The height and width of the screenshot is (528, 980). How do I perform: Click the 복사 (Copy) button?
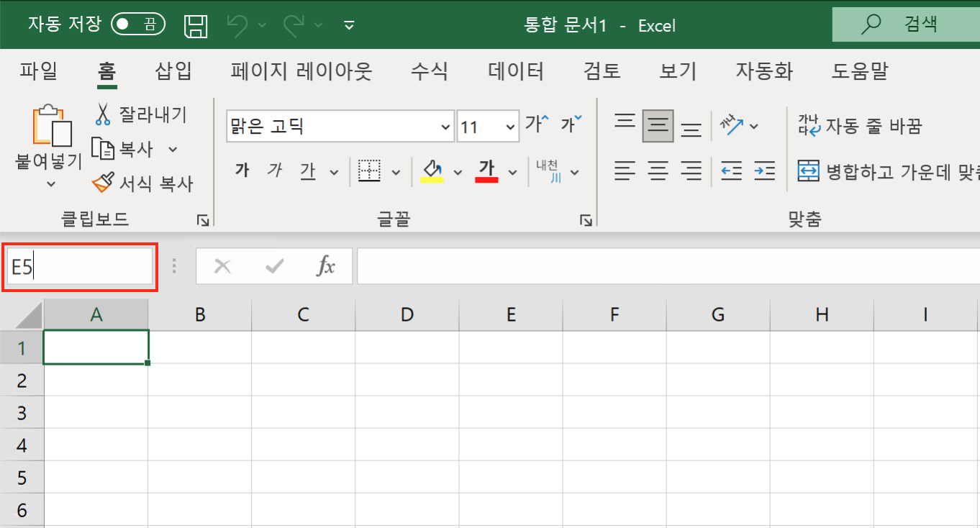[x=123, y=149]
